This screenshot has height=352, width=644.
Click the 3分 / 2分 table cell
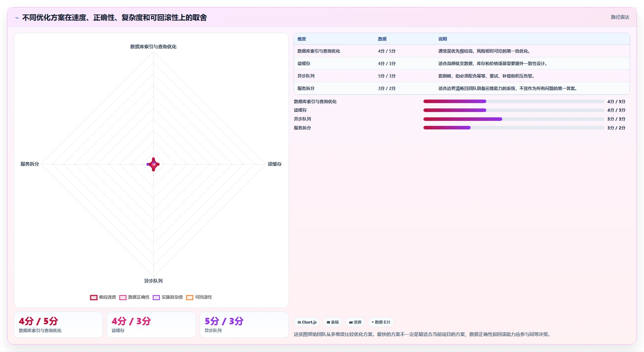click(x=386, y=89)
